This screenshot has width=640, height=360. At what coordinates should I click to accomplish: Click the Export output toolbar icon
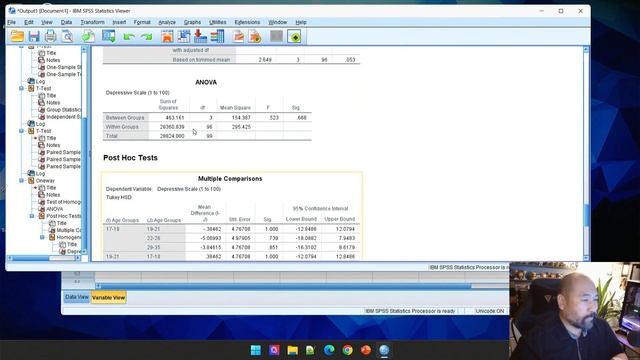[88, 36]
